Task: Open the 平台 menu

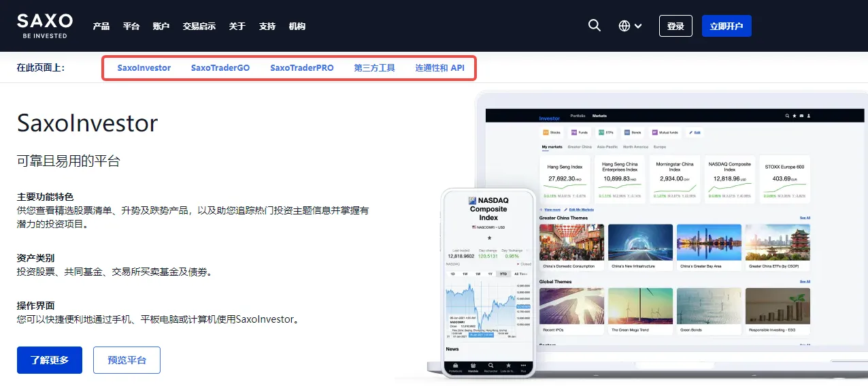Action: 131,27
